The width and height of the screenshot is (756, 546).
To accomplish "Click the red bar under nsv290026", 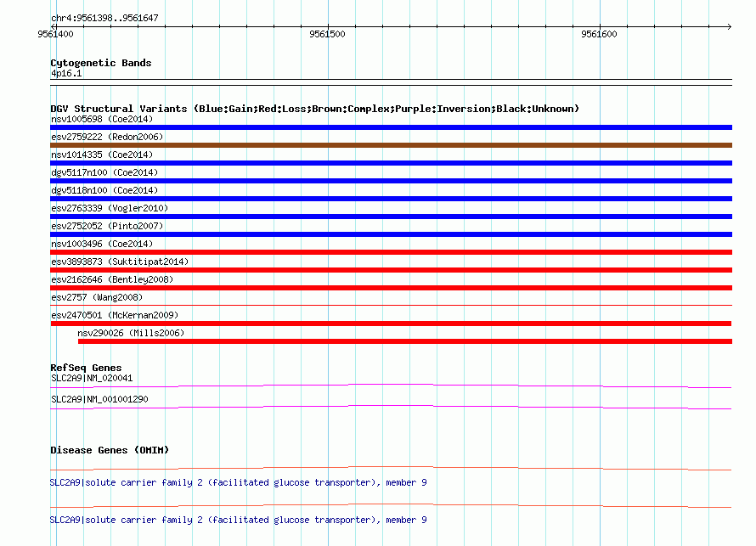I will (405, 341).
